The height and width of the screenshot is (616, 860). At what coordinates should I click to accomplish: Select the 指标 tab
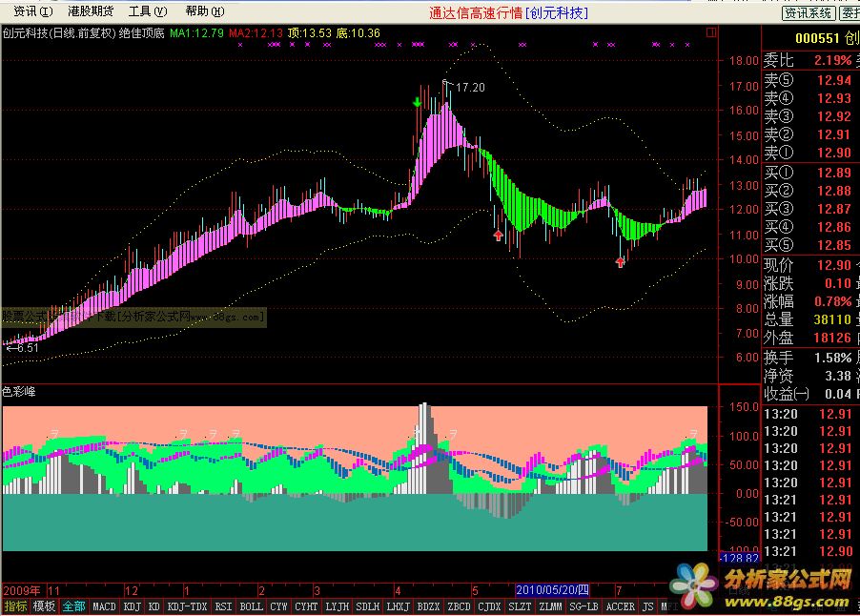point(15,606)
